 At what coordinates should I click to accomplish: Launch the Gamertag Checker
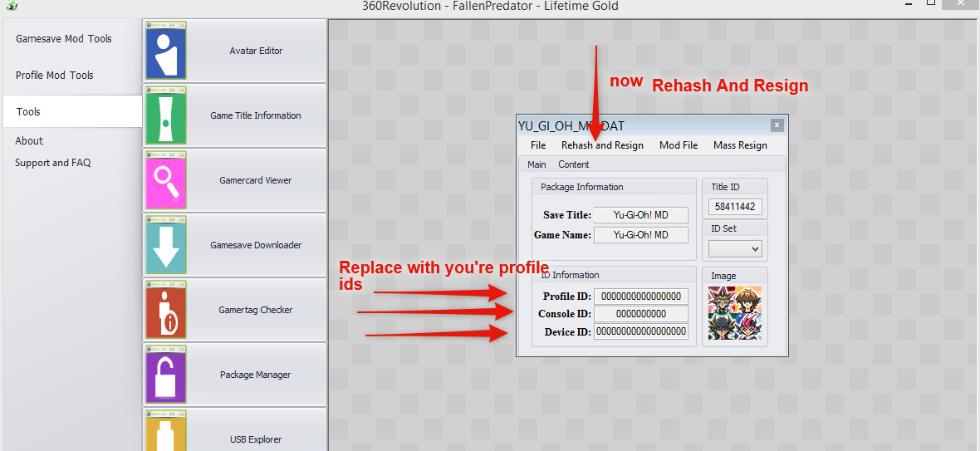[234, 310]
